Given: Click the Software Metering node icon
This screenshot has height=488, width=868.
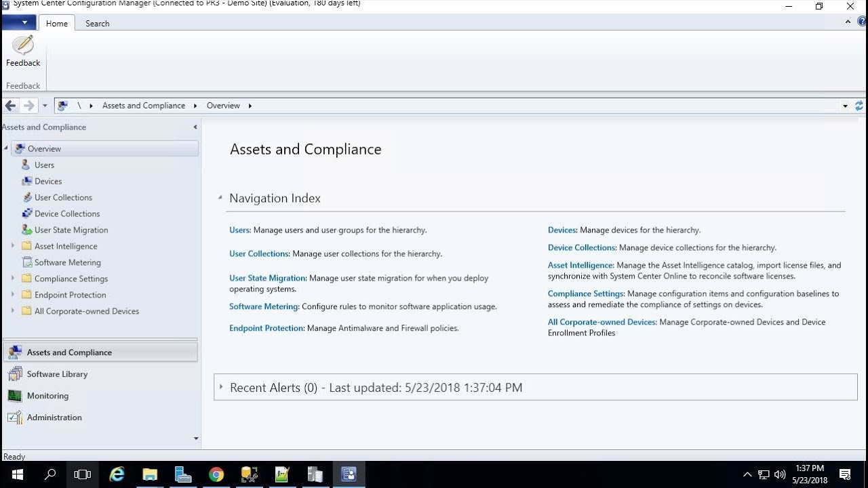Looking at the screenshot, I should pyautogui.click(x=26, y=262).
